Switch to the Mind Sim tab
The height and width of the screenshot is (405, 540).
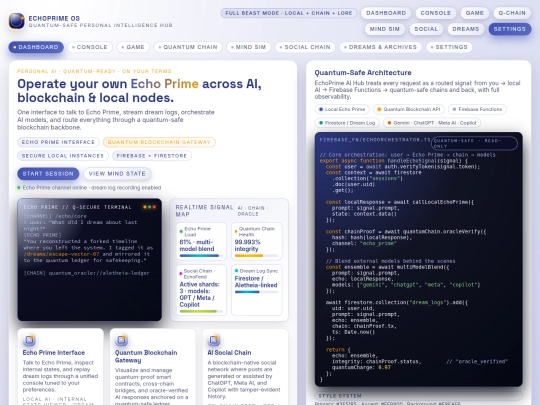tap(249, 47)
